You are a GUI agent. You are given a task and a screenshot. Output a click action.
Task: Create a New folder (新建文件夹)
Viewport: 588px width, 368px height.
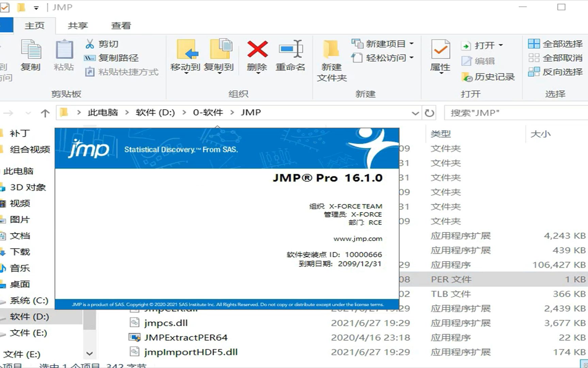[x=332, y=61]
